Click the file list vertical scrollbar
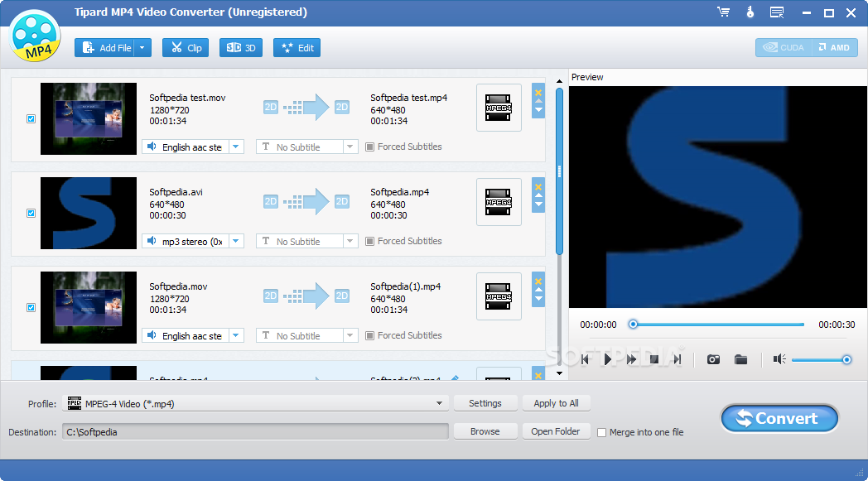Image resolution: width=868 pixels, height=481 pixels. coord(559,171)
